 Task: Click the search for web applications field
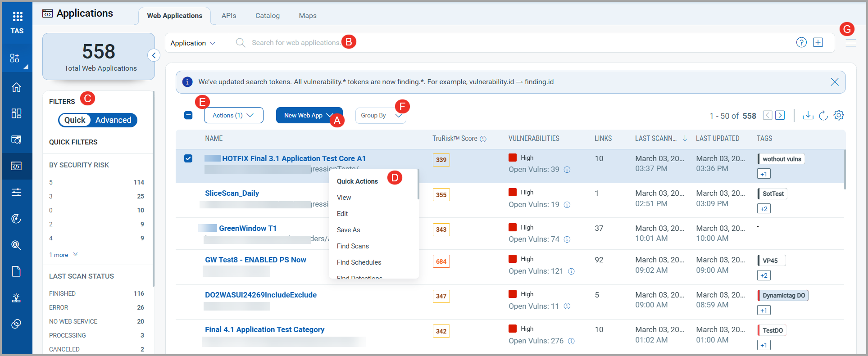point(295,43)
